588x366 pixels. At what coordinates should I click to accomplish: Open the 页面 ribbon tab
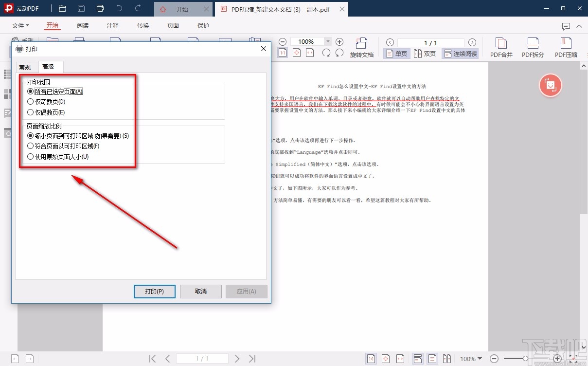coord(173,26)
